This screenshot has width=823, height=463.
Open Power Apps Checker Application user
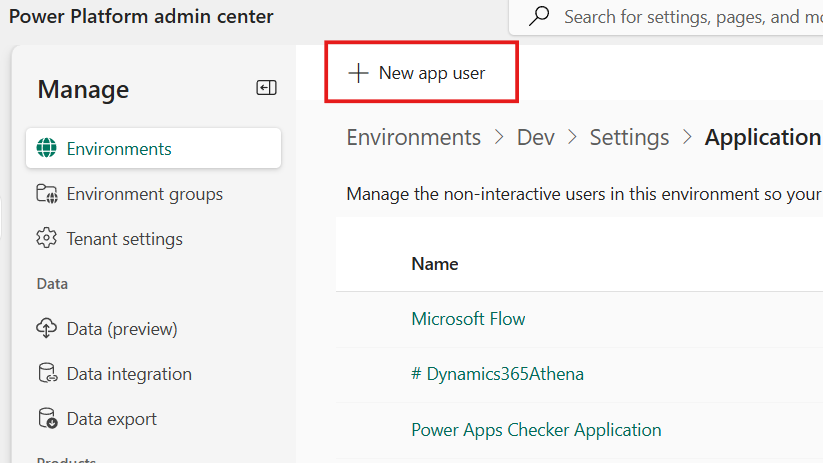click(536, 430)
